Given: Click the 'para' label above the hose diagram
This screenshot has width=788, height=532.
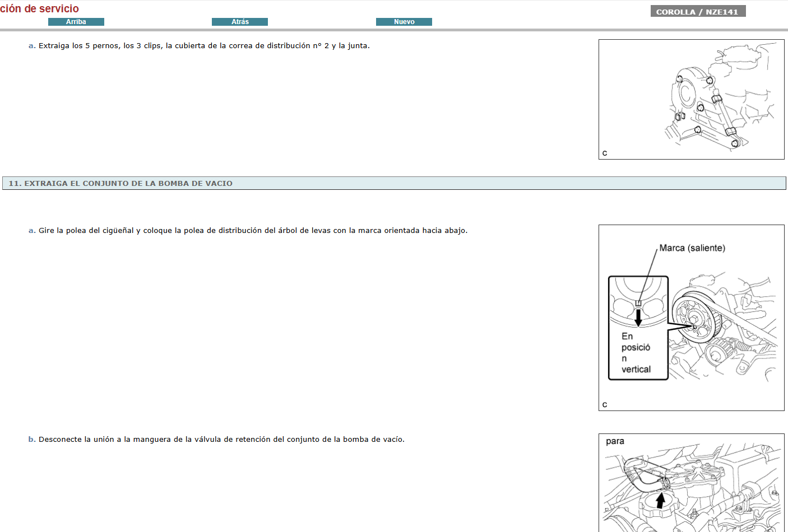Looking at the screenshot, I should pyautogui.click(x=615, y=441).
